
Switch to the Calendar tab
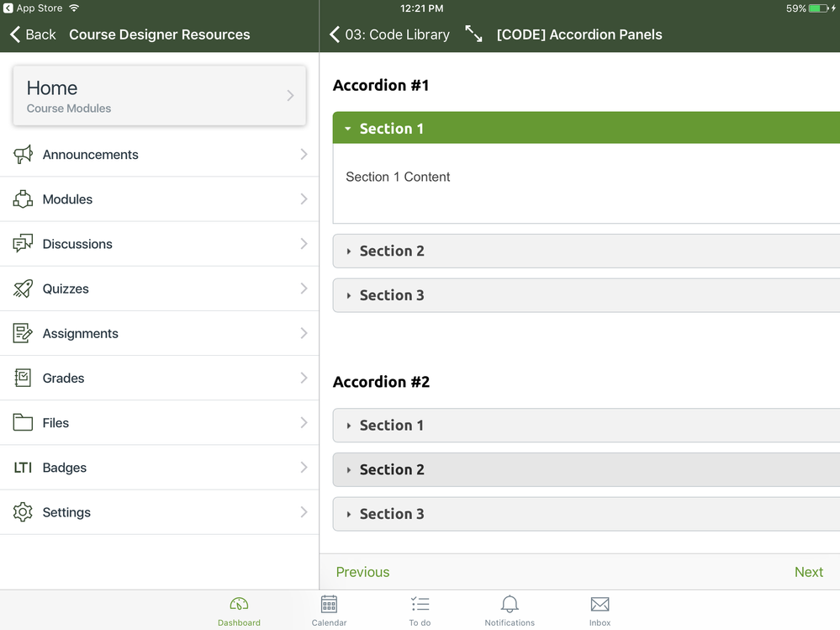coord(329,611)
